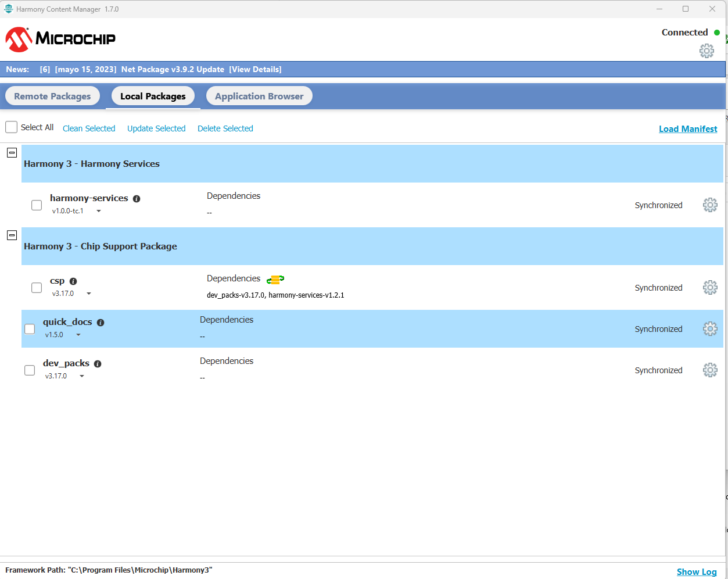The height and width of the screenshot is (579, 728).
Task: Click the harmony-services package name
Action: pos(89,198)
